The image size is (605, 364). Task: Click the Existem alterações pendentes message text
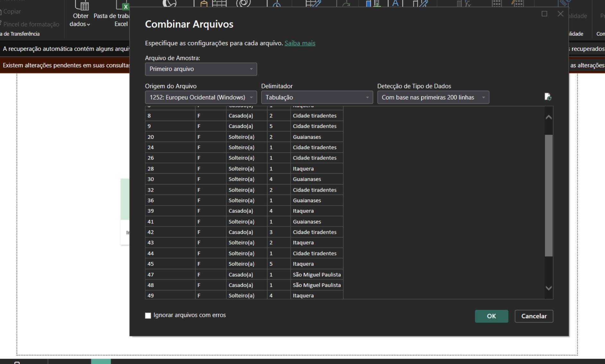pyautogui.click(x=66, y=65)
